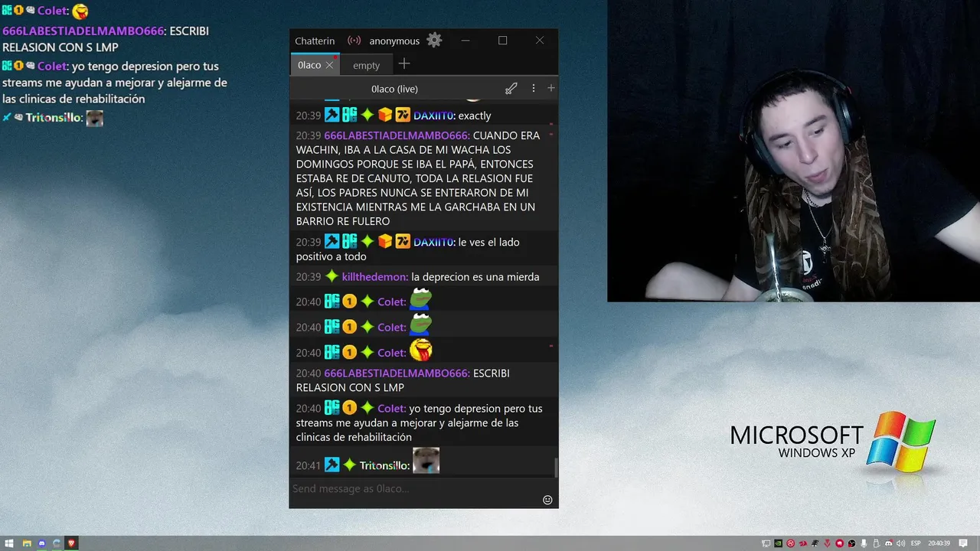980x551 pixels.
Task: Switch ESP keyboard language indicator
Action: tap(916, 543)
